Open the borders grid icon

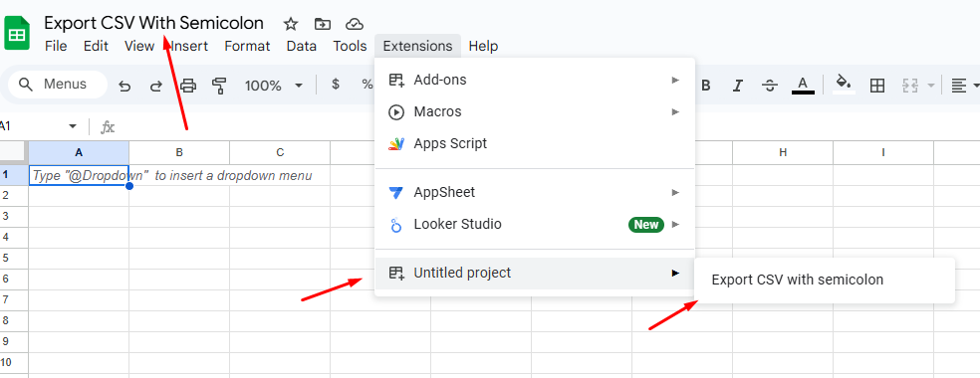[x=876, y=86]
